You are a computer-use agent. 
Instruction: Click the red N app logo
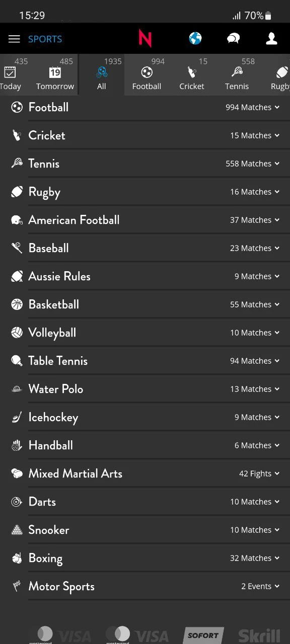tap(145, 38)
